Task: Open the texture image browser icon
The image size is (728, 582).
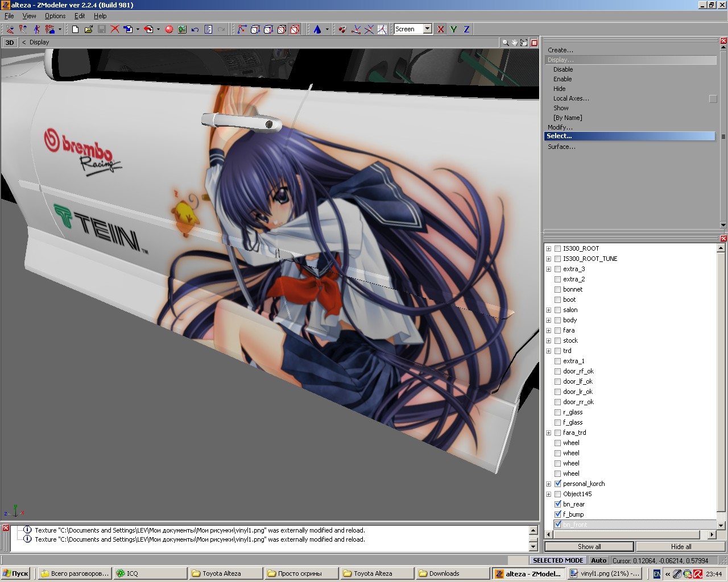Action: click(x=182, y=29)
